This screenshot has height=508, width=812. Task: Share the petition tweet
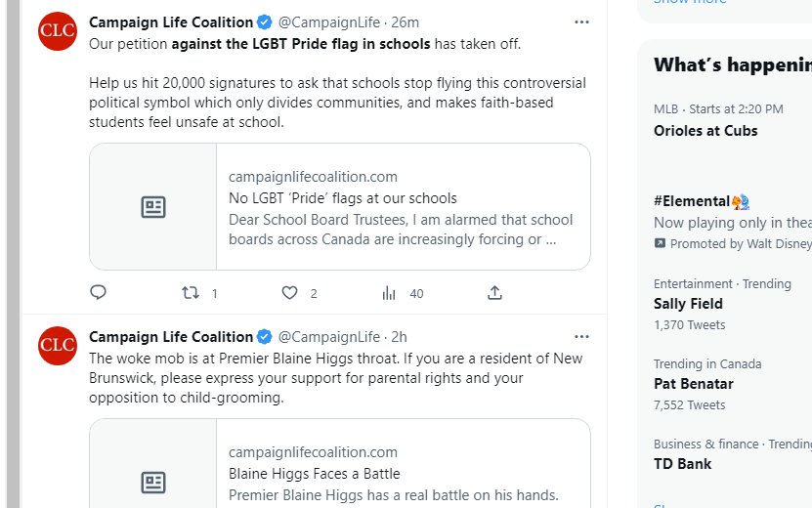click(x=494, y=292)
